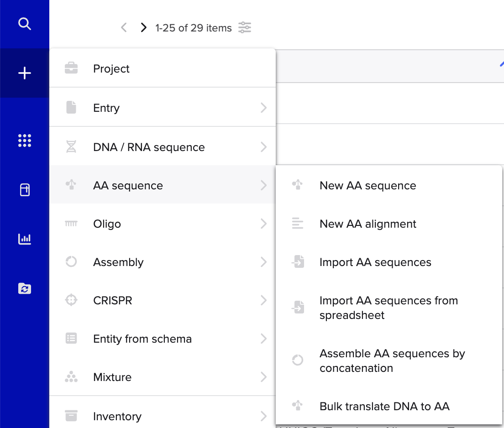This screenshot has height=428, width=504.
Task: Go to the next page of items
Action: pyautogui.click(x=143, y=28)
